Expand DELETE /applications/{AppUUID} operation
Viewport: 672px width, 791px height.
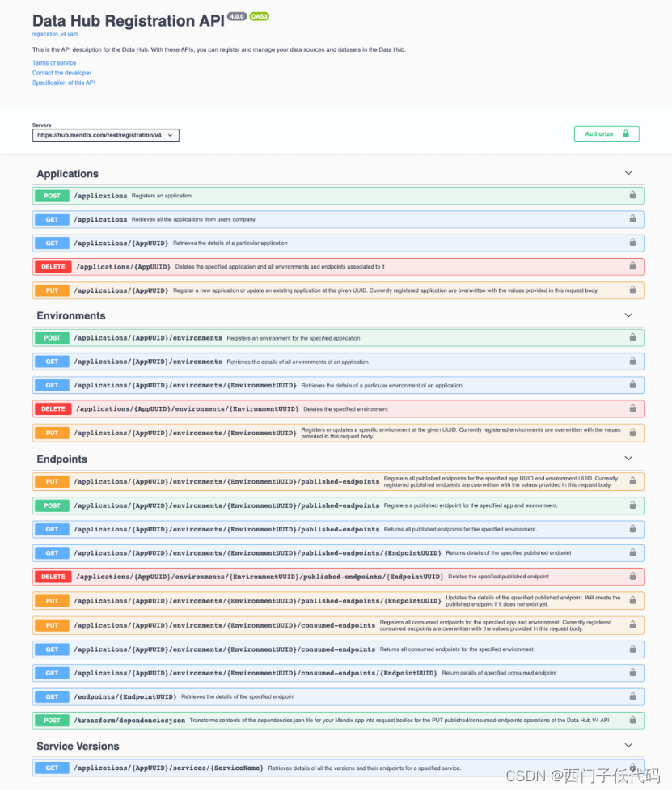coord(338,267)
